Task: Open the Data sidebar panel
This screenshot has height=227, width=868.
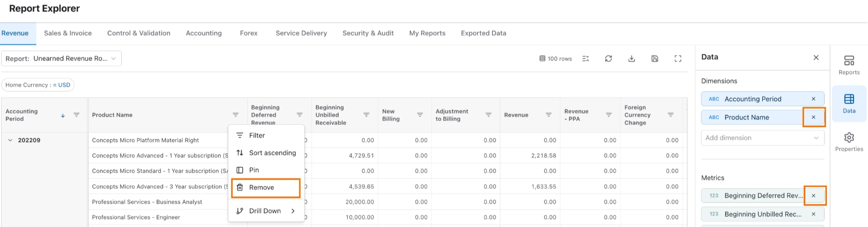Action: click(849, 103)
